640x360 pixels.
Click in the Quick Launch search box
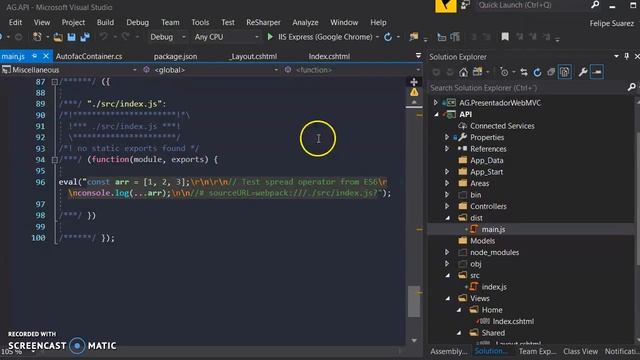pyautogui.click(x=533, y=5)
